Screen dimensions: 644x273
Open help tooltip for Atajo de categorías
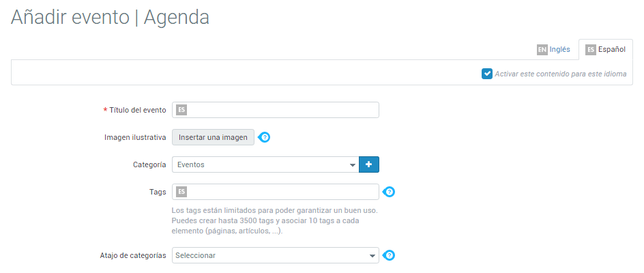coord(390,255)
